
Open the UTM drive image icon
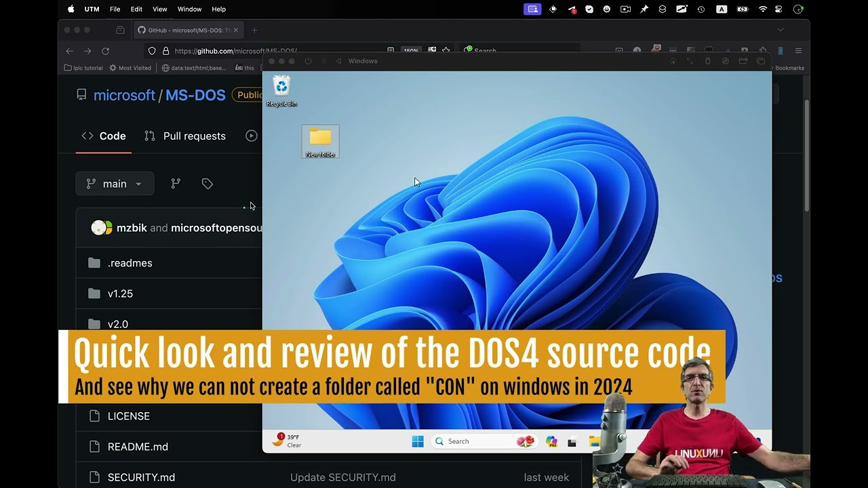726,61
